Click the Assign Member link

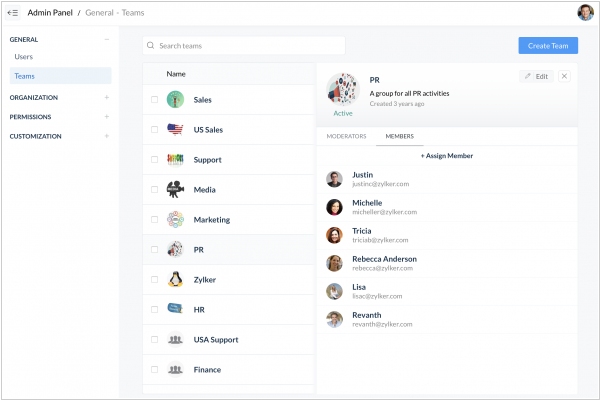click(446, 156)
